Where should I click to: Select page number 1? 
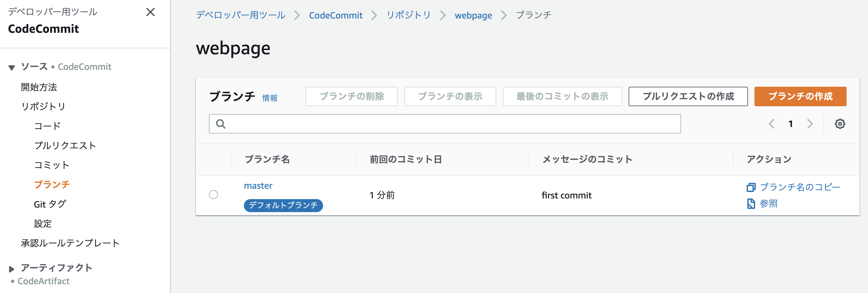click(790, 124)
